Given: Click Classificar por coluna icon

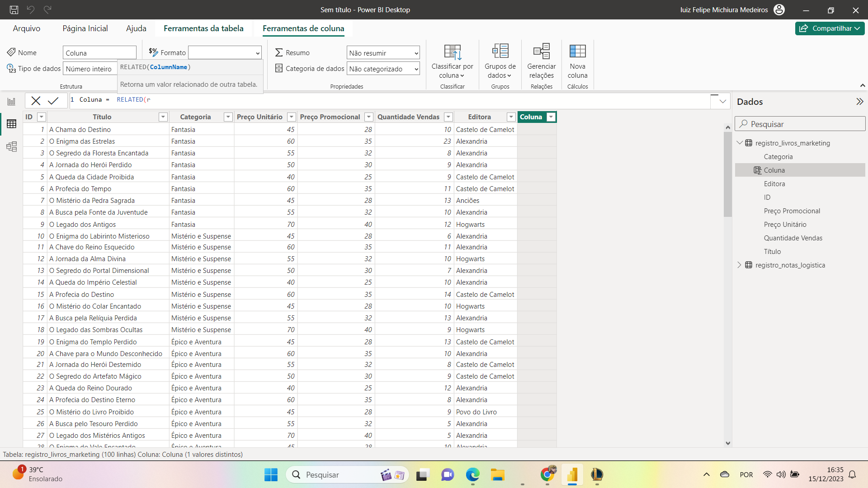Looking at the screenshot, I should 452,52.
